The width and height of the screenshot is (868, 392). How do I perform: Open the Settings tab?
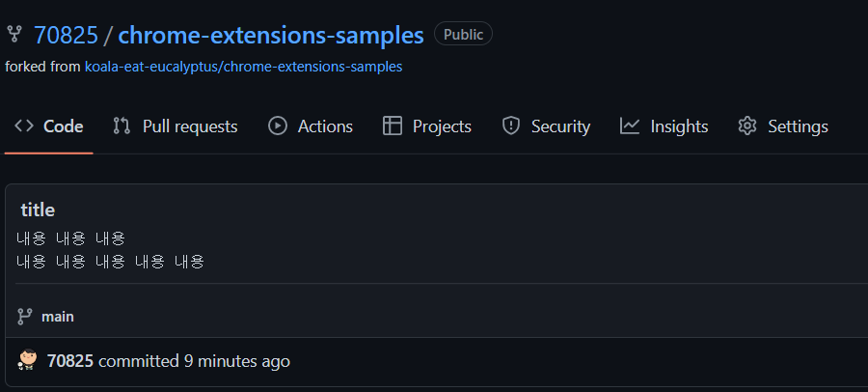[x=798, y=126]
